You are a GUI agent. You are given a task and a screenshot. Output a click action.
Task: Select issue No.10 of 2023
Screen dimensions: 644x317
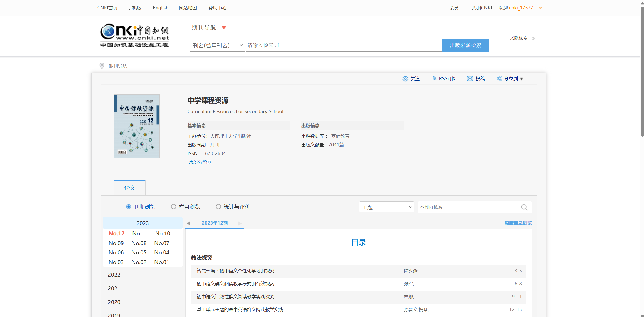pyautogui.click(x=163, y=234)
